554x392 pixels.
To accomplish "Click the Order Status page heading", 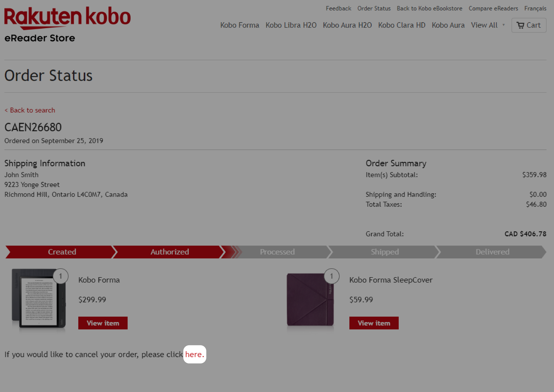I will (48, 76).
